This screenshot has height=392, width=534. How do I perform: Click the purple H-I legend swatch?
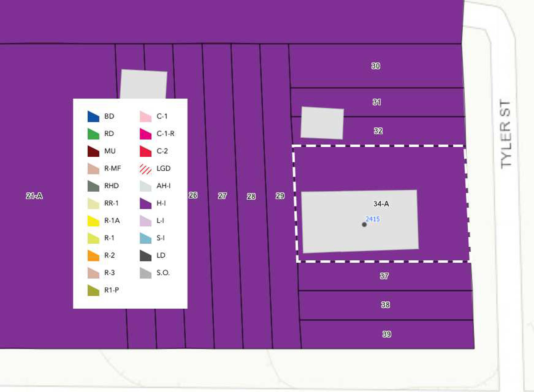click(146, 204)
